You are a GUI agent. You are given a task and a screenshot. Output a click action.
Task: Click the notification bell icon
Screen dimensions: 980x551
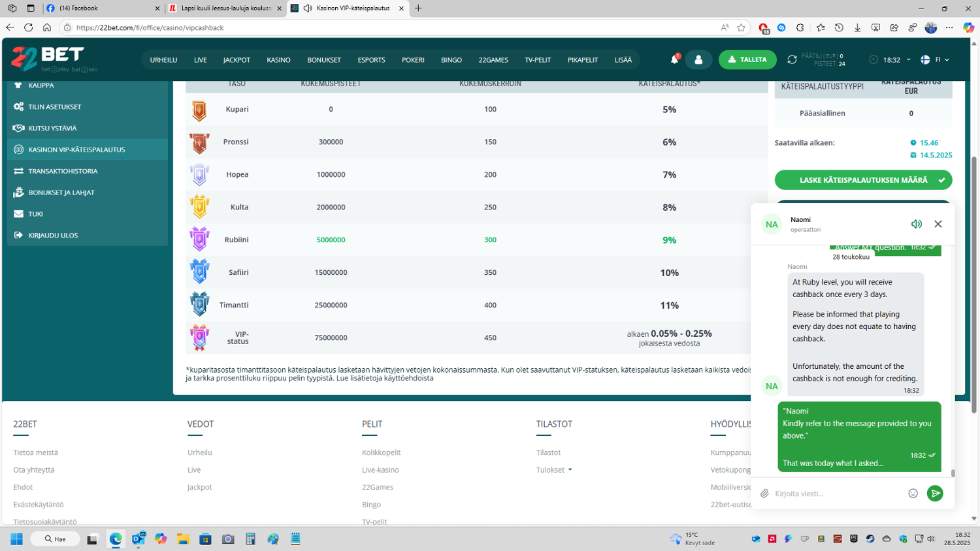pyautogui.click(x=674, y=59)
